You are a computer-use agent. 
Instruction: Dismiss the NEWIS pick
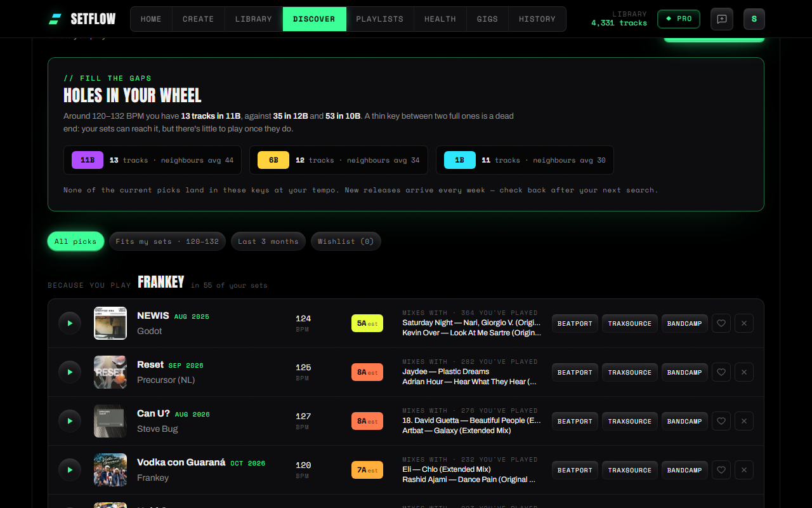pyautogui.click(x=744, y=323)
